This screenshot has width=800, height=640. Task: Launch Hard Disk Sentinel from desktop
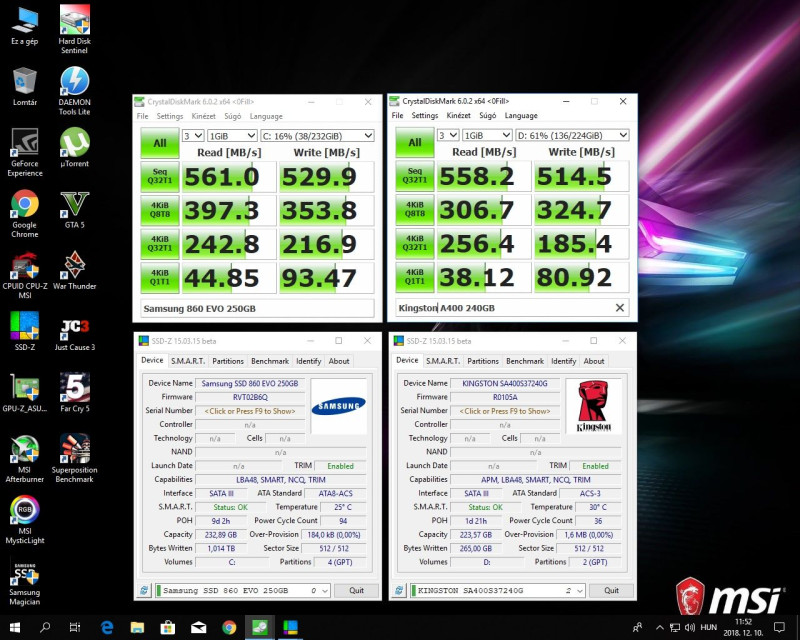pyautogui.click(x=74, y=29)
